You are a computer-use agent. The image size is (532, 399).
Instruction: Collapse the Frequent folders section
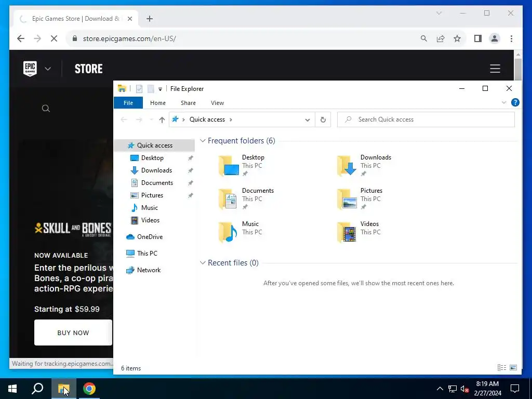pos(203,140)
